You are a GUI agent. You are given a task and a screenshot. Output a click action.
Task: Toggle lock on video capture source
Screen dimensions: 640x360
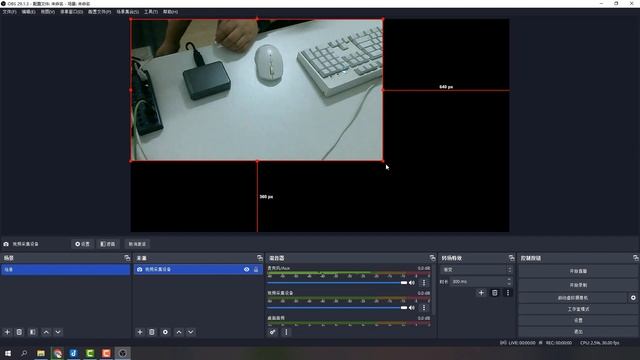click(256, 270)
